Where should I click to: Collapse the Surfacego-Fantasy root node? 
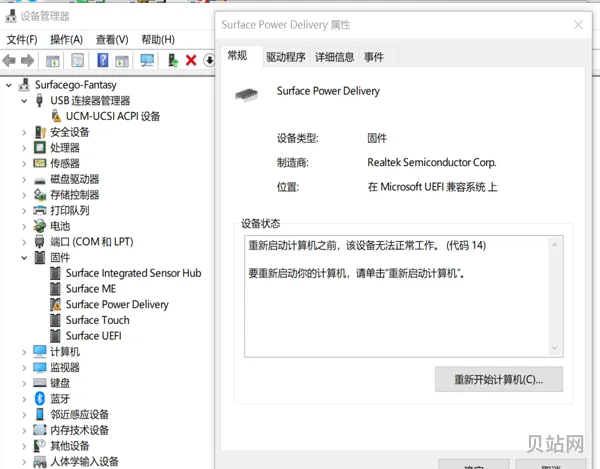pyautogui.click(x=9, y=85)
